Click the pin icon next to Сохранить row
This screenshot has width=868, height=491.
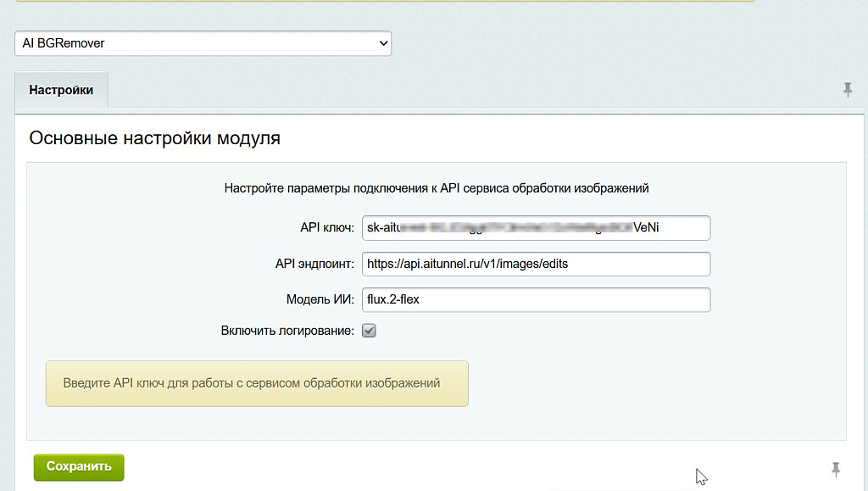coord(835,468)
